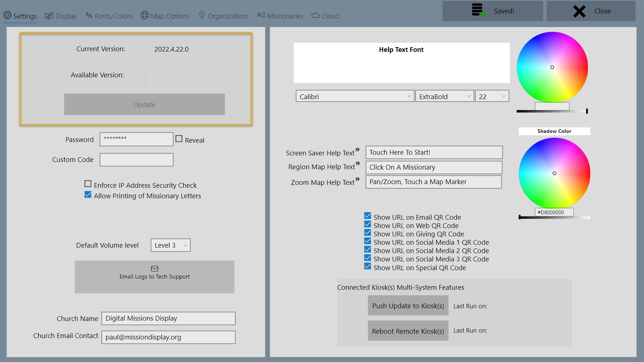Click the Organizations location pin icon
The image size is (644, 362).
point(202,15)
